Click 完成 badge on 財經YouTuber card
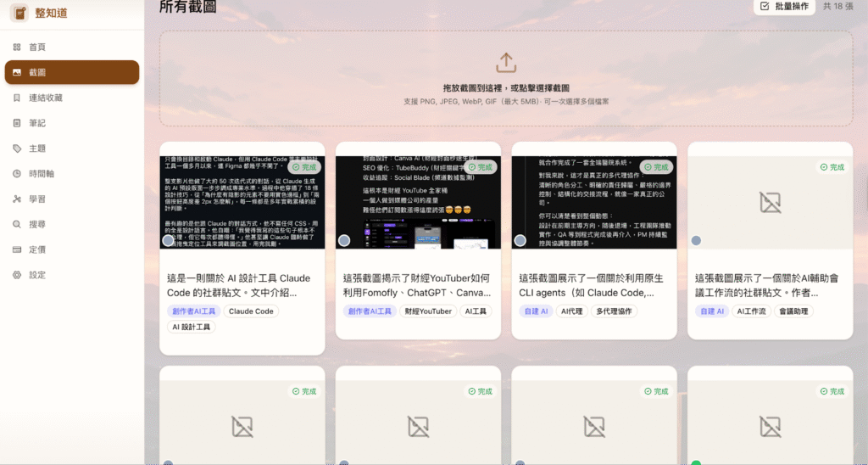 pyautogui.click(x=480, y=167)
